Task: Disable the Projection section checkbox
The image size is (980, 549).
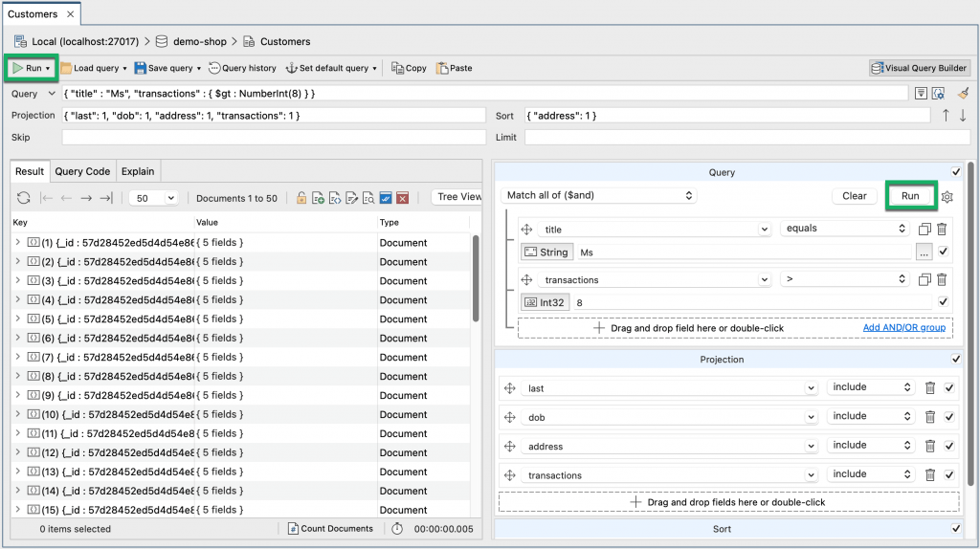Action: coord(956,360)
